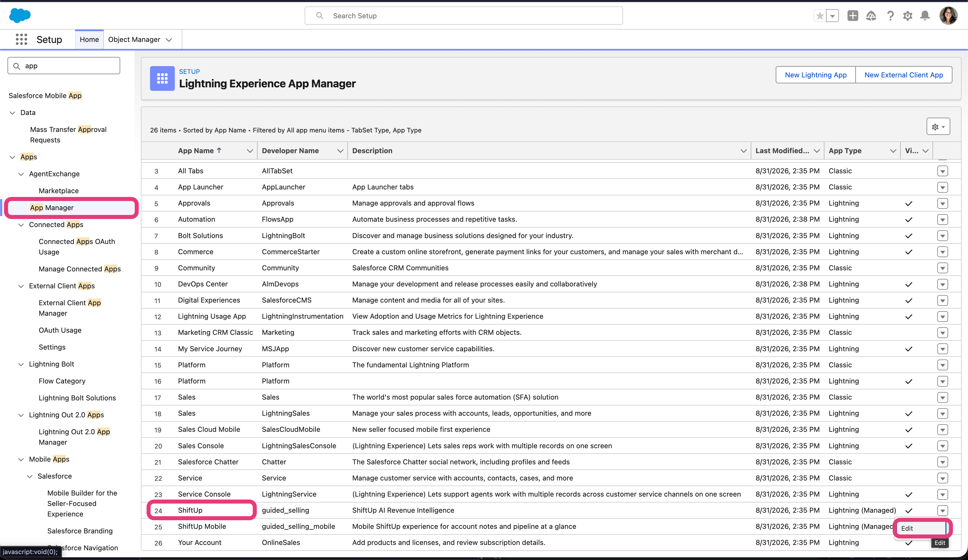This screenshot has width=968, height=560.
Task: Click the favorites star icon
Action: coord(820,16)
